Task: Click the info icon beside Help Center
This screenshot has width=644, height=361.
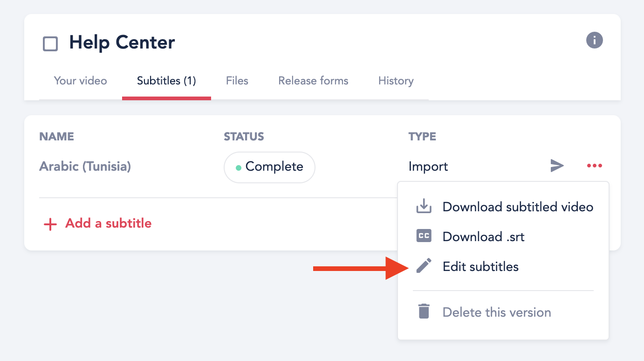Action: [x=594, y=41]
